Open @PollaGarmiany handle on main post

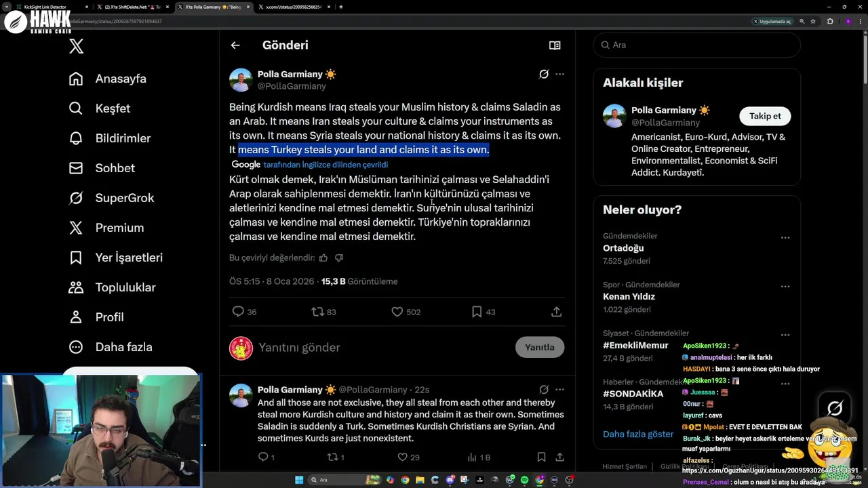click(292, 86)
